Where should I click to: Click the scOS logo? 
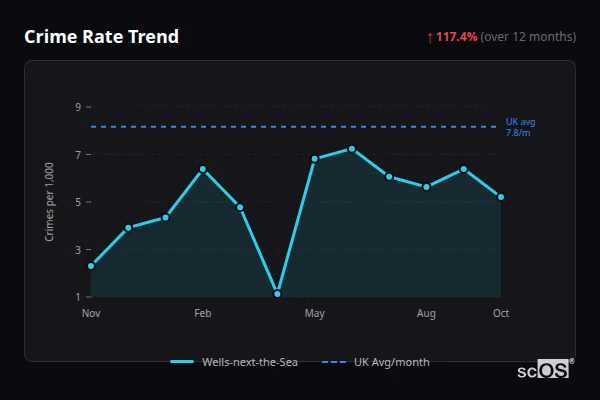(x=545, y=369)
